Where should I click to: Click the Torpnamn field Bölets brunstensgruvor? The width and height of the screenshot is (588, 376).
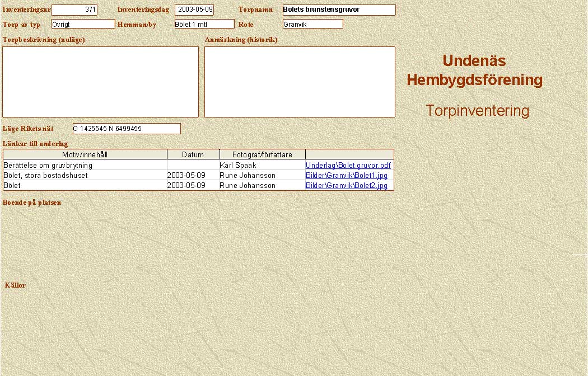(339, 10)
